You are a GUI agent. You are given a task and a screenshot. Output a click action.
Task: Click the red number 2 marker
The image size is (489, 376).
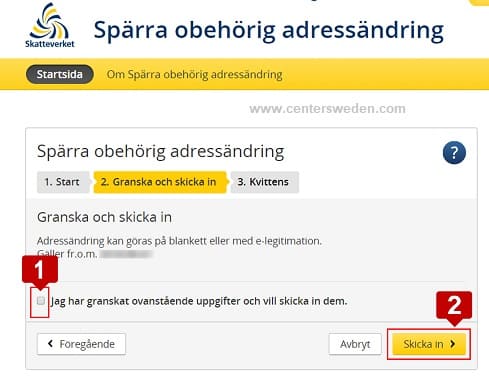pyautogui.click(x=454, y=305)
